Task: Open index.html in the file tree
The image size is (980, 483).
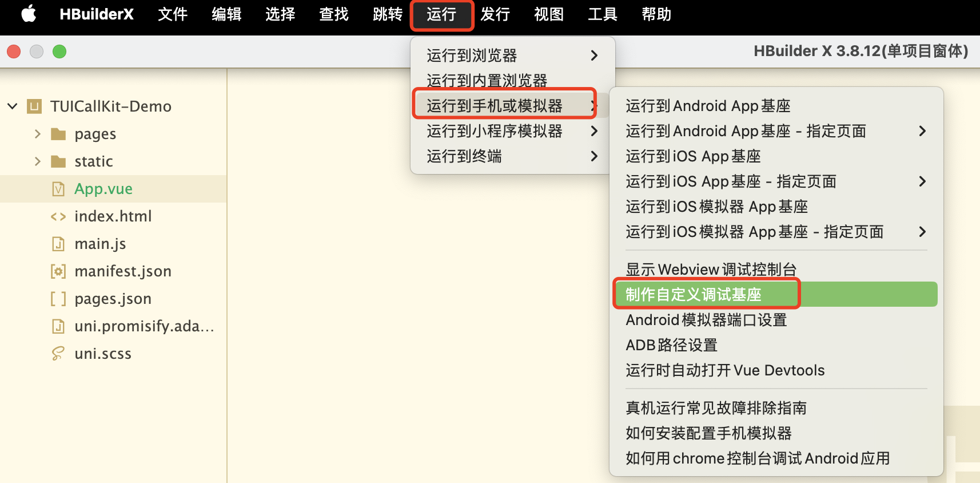Action: [x=113, y=216]
